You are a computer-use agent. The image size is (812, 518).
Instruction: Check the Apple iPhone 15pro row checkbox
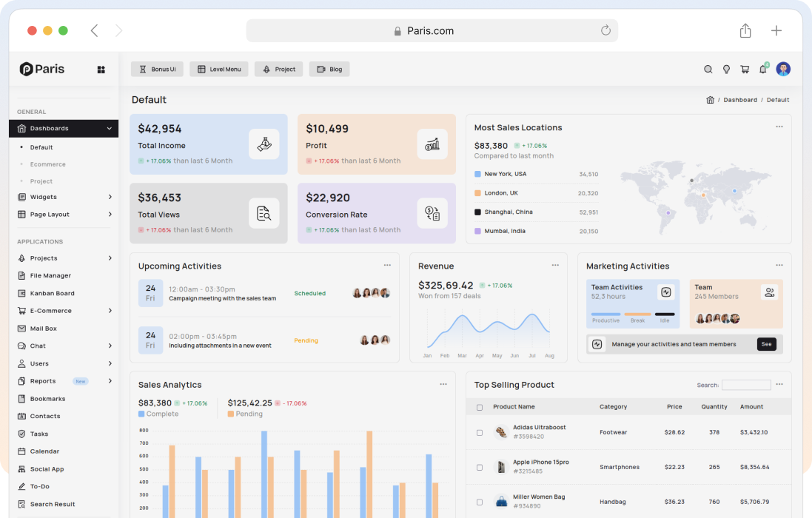tap(480, 467)
